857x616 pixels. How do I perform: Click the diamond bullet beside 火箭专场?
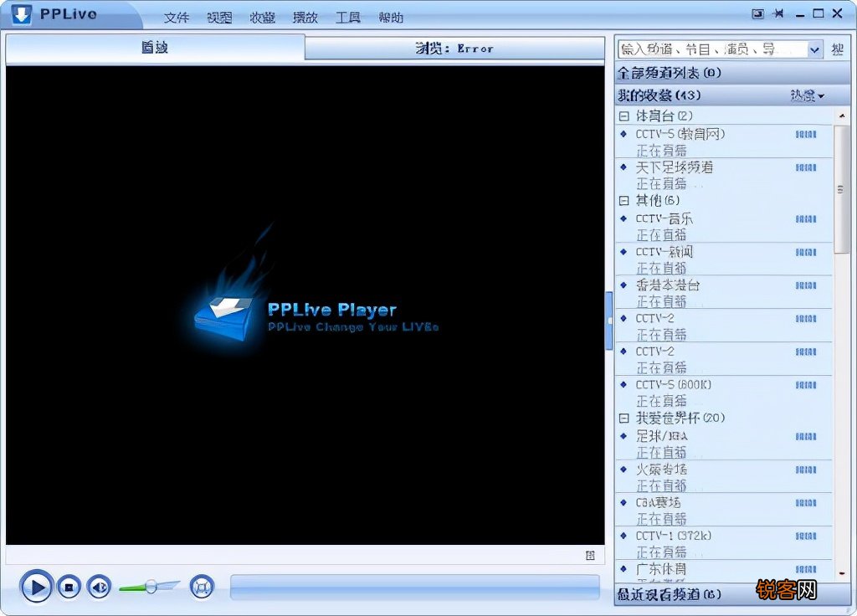coord(624,469)
